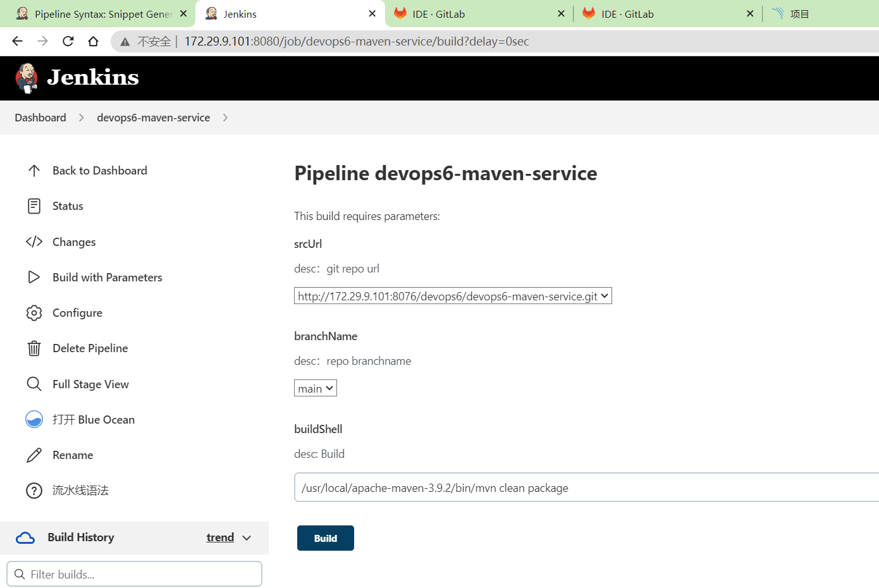Reload the page with the refresh icon
This screenshot has width=879, height=588.
(68, 41)
